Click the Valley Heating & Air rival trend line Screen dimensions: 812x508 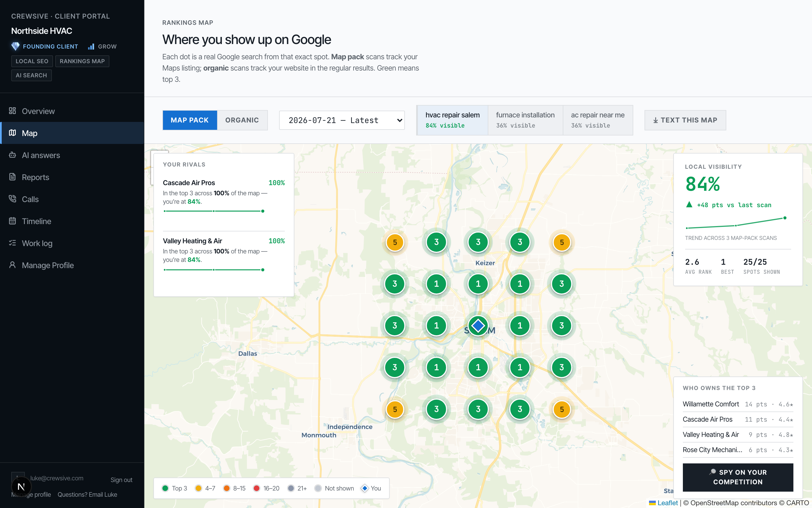click(x=214, y=270)
